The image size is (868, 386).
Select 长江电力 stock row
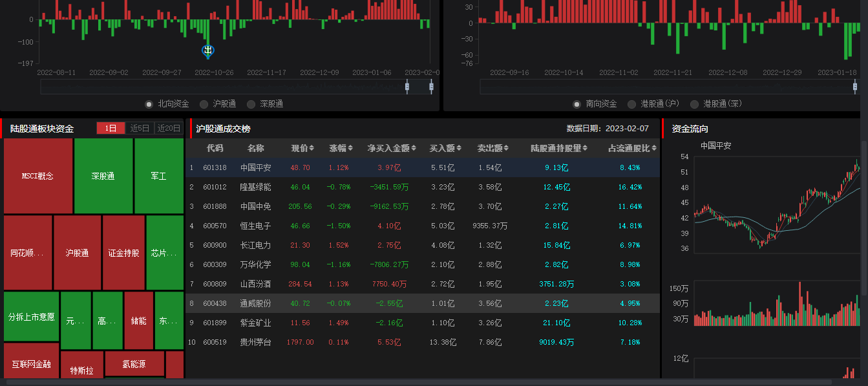point(423,245)
